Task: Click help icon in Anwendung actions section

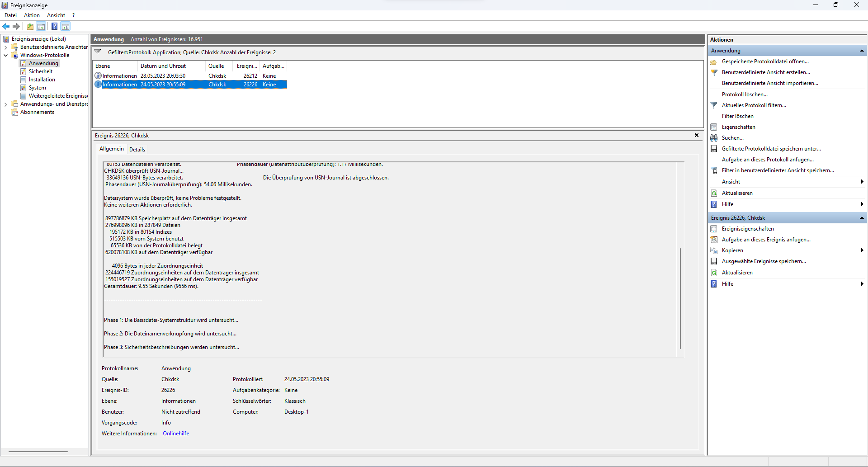Action: click(714, 204)
